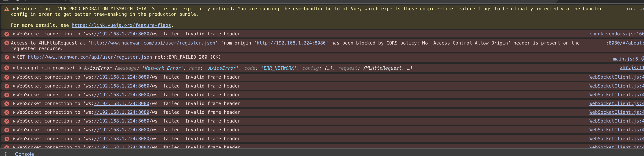This screenshot has height=156, width=644.
Task: Expand the GET register.json error entry
Action: tap(14, 57)
